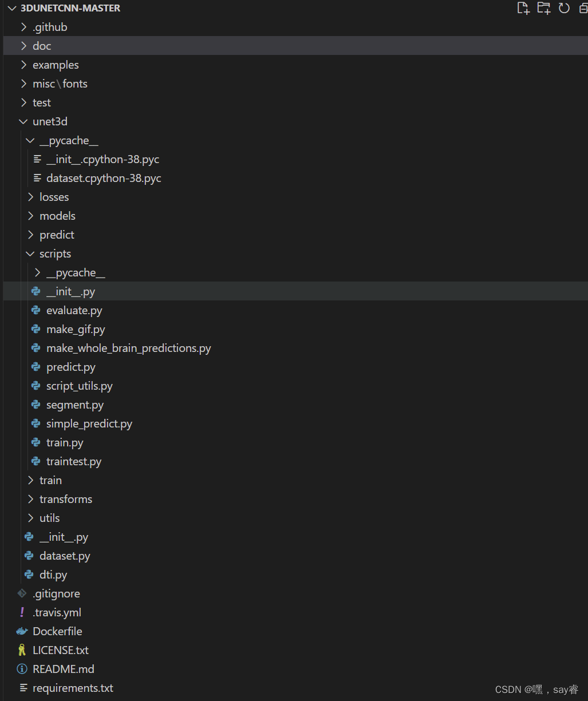
Task: Expand the misc\fonts folder chevron
Action: click(23, 84)
